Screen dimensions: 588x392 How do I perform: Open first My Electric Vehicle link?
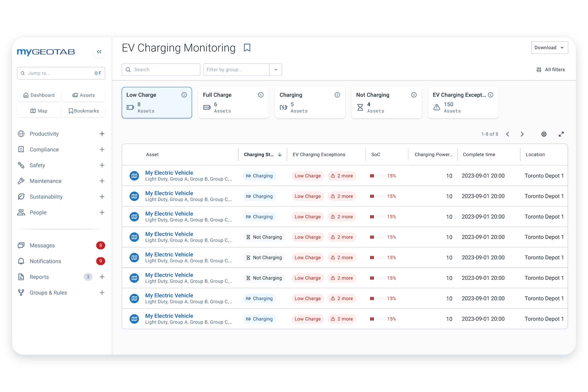point(169,173)
